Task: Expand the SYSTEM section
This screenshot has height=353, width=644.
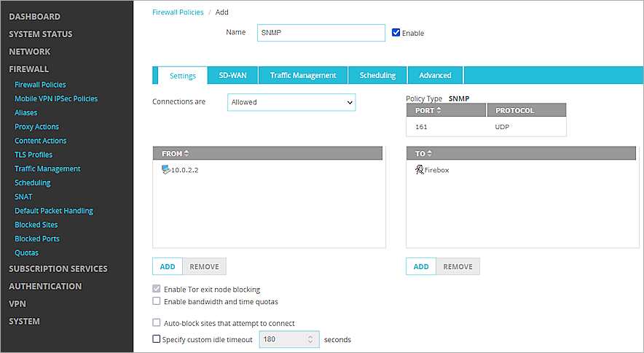Action: [x=24, y=322]
